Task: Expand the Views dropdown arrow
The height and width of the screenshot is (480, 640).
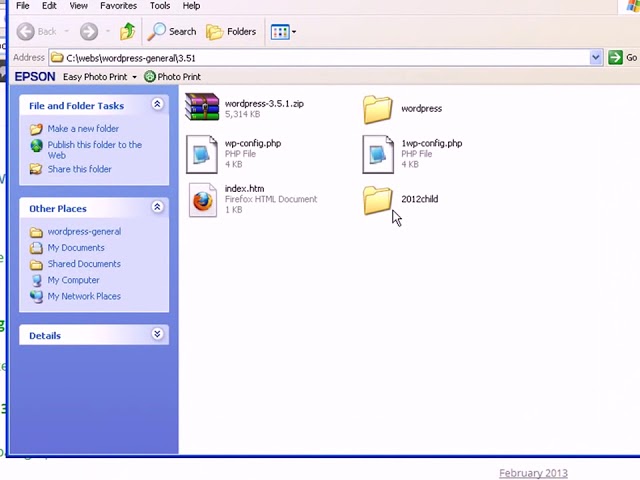Action: (294, 32)
